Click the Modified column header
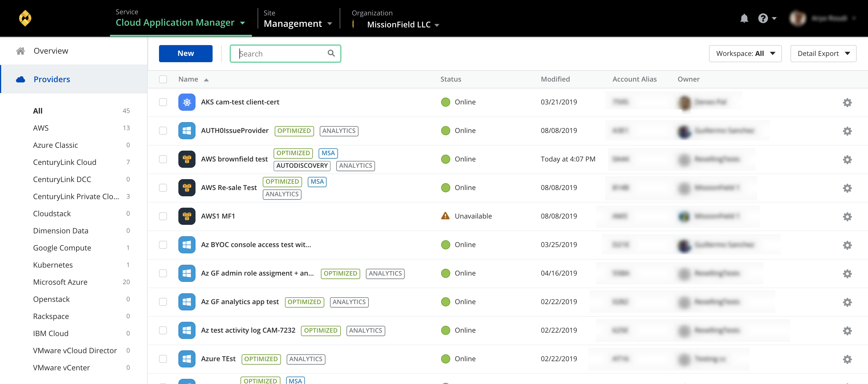The image size is (868, 384). [555, 79]
